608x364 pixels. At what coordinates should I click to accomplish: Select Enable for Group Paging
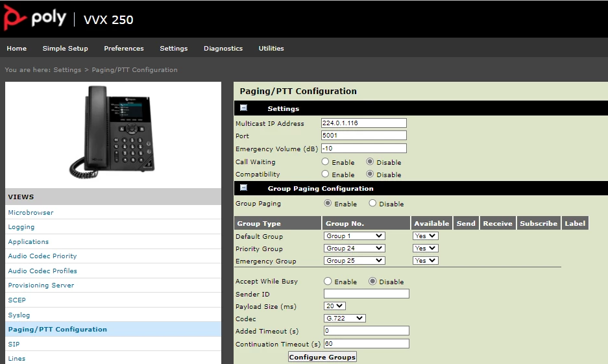(328, 203)
